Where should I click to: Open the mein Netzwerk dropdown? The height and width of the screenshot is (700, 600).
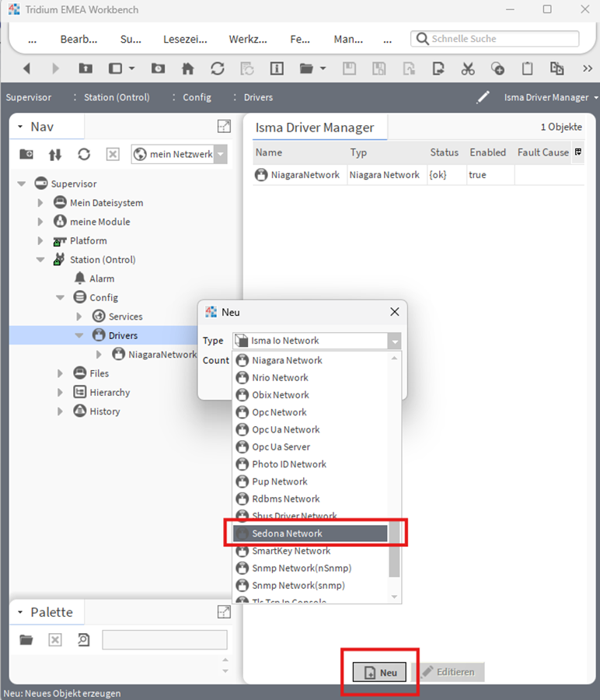pyautogui.click(x=221, y=155)
